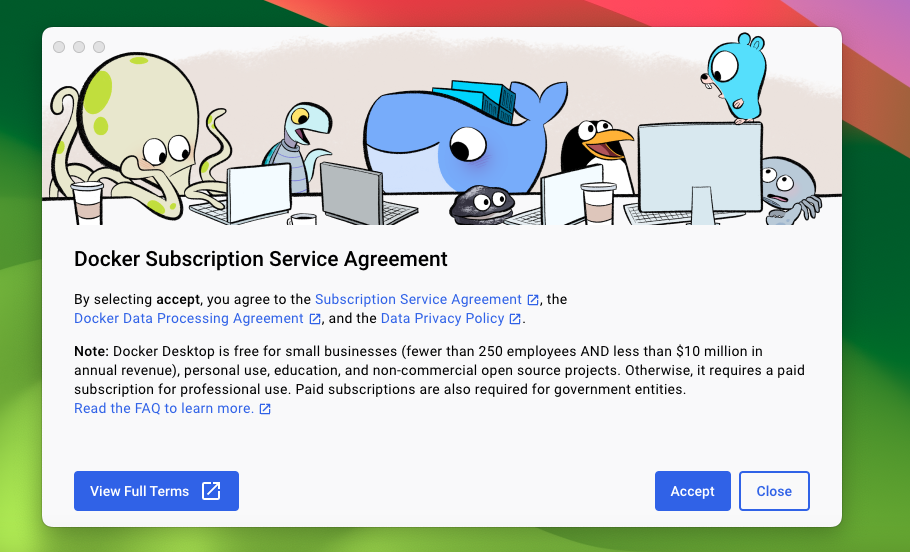Click external-link icon after Read the FAQ
The image size is (910, 552).
click(x=265, y=409)
